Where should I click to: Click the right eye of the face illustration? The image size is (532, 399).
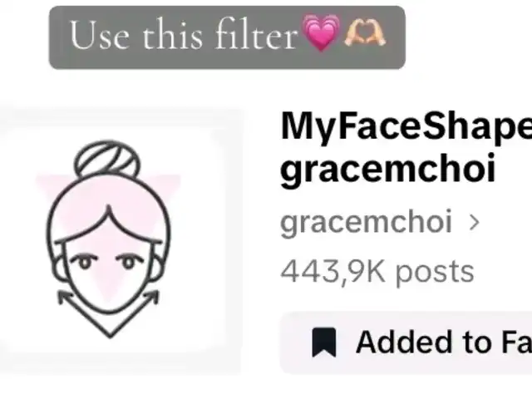click(128, 264)
